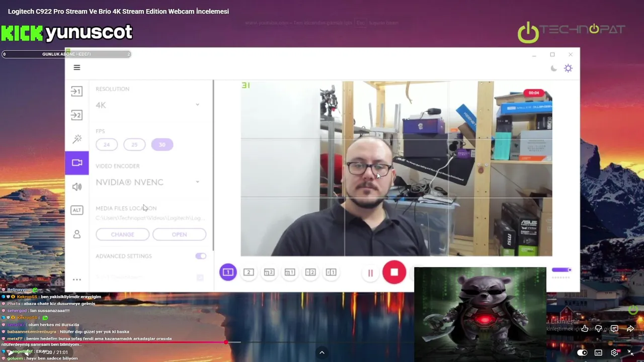The height and width of the screenshot is (362, 644).
Task: Tick the faded checkbox under Advanced Settings
Action: coord(200,278)
